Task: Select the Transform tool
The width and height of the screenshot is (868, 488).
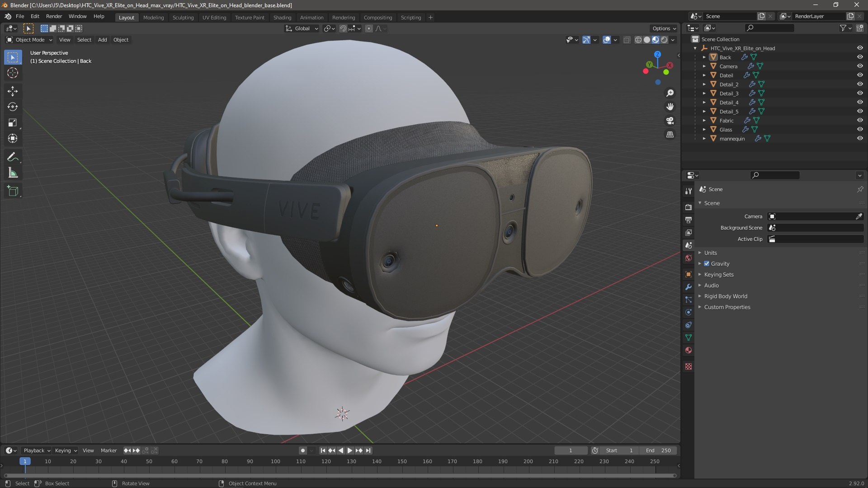Action: click(13, 139)
